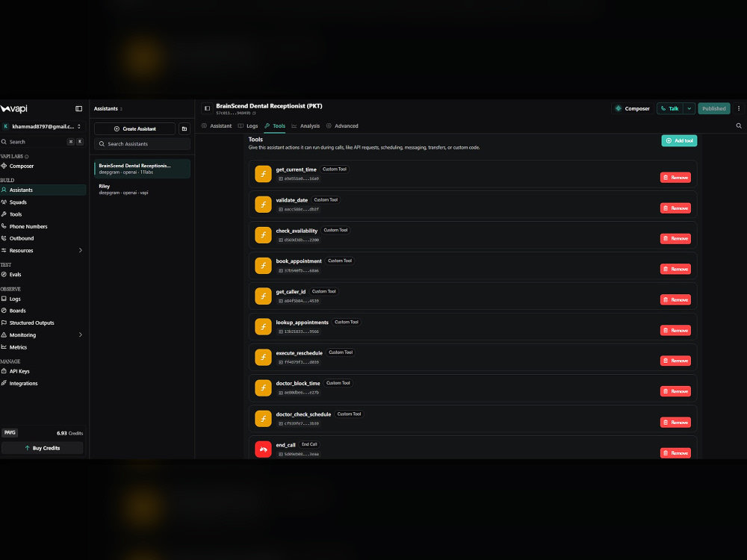Click the check_availability function icon
This screenshot has height=560, width=747.
(263, 234)
